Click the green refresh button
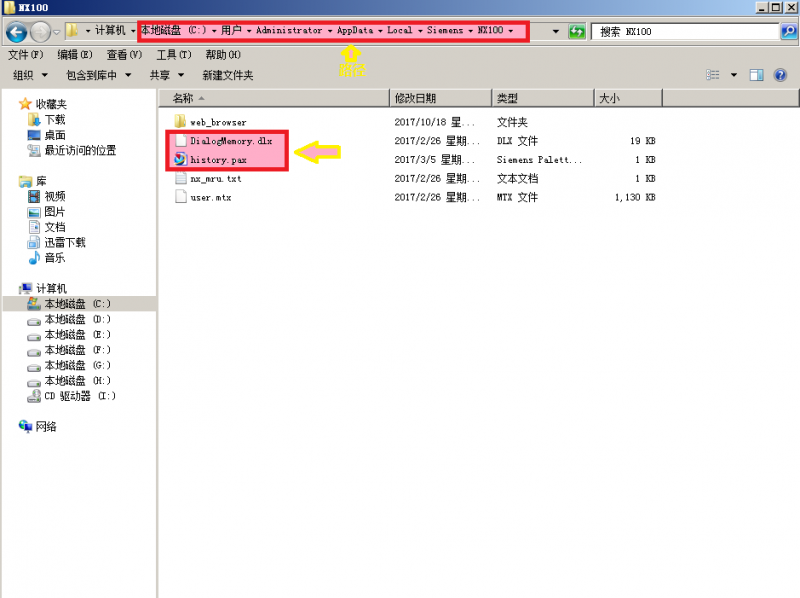 577,32
